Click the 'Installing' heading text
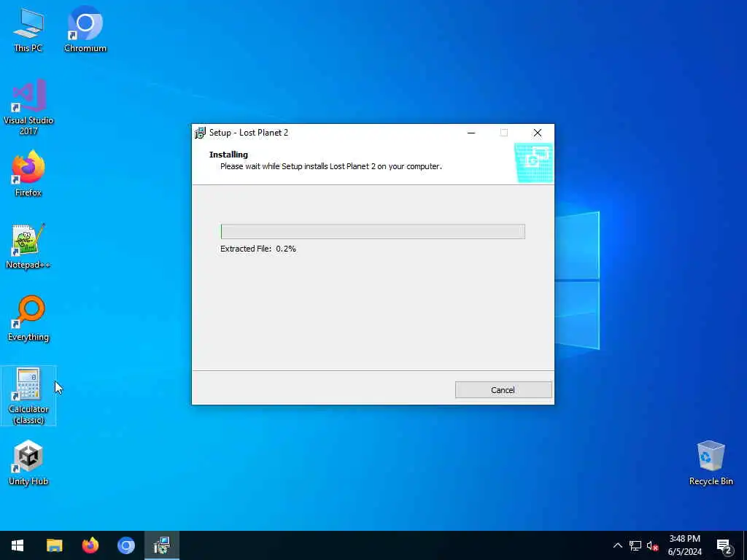 (228, 155)
